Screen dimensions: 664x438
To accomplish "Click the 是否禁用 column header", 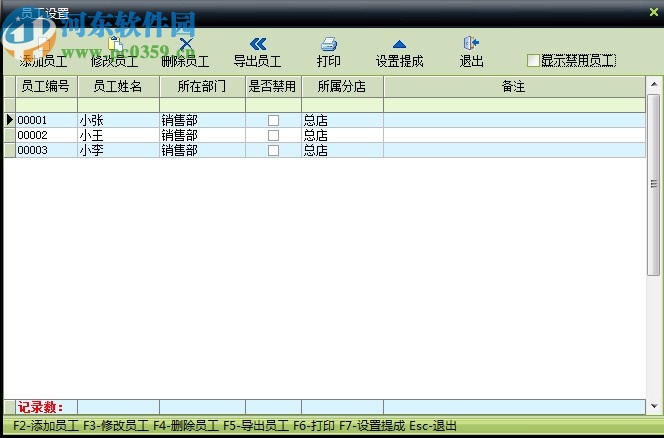I will (273, 86).
